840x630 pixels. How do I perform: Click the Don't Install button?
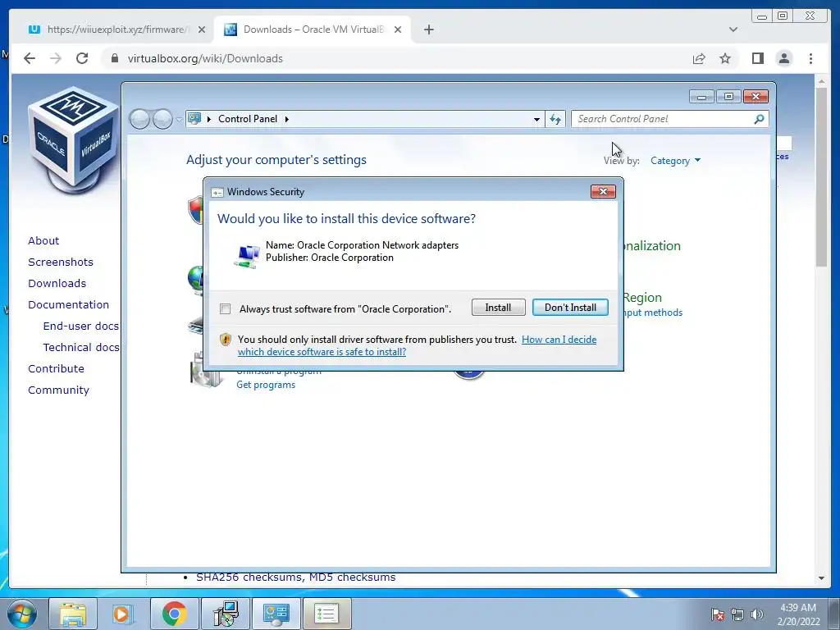[x=570, y=308]
